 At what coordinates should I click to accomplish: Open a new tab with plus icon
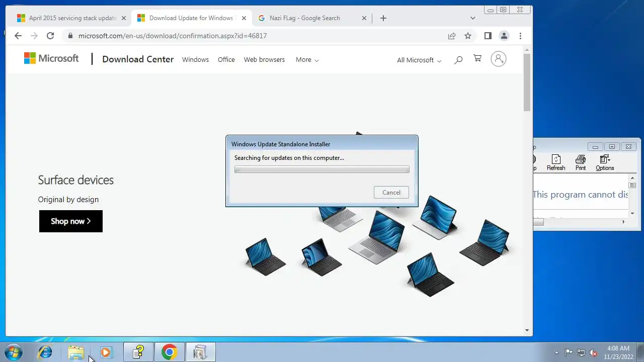point(383,18)
